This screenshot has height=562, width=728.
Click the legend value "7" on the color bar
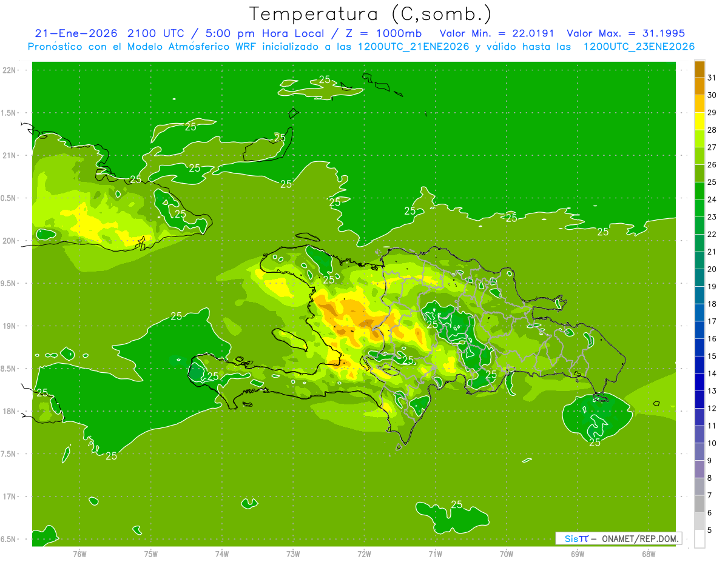710,495
